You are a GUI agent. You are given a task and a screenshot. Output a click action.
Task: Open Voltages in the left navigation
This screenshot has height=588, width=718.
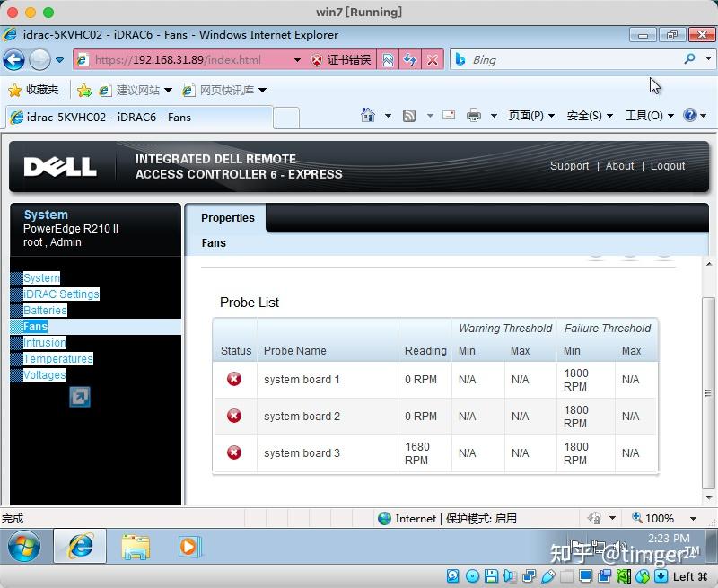[44, 375]
